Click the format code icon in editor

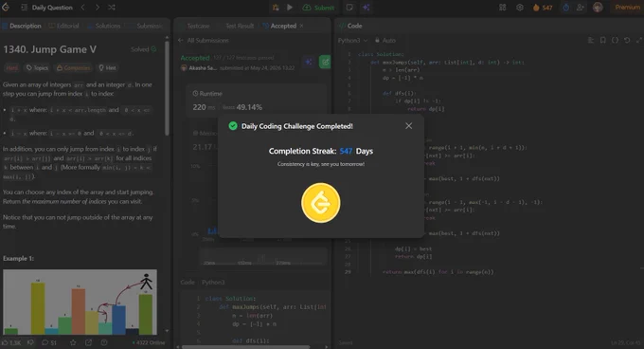tap(591, 40)
